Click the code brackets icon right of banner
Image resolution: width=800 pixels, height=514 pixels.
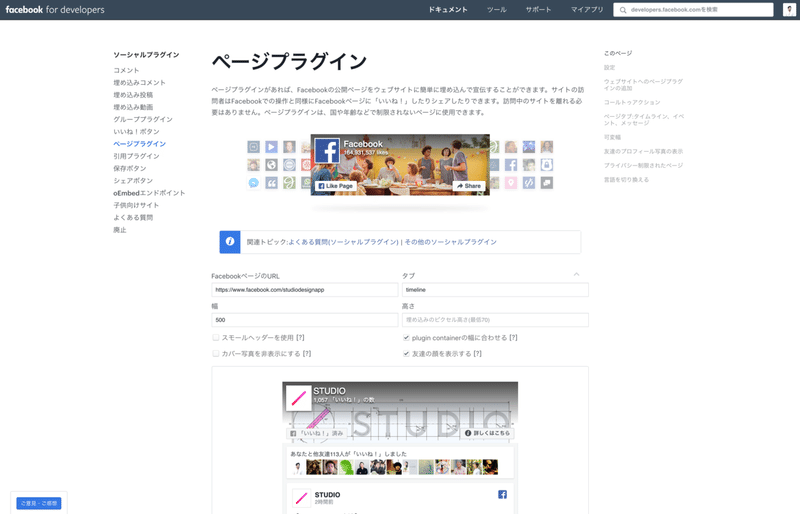[x=529, y=183]
